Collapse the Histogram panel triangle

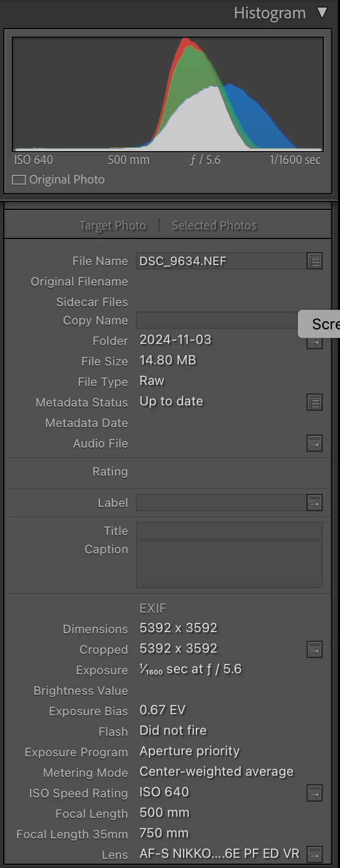pyautogui.click(x=322, y=12)
